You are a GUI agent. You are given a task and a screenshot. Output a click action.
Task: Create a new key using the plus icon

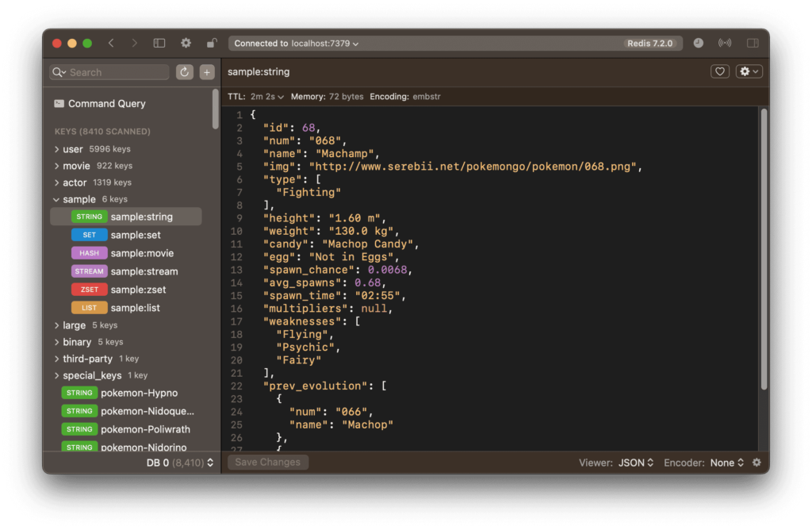(x=206, y=71)
